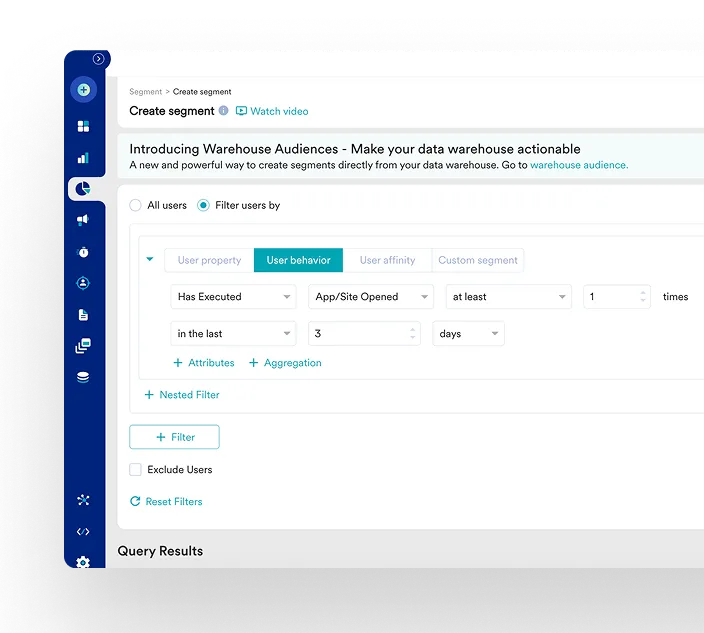Open the in the last dropdown

(233, 334)
